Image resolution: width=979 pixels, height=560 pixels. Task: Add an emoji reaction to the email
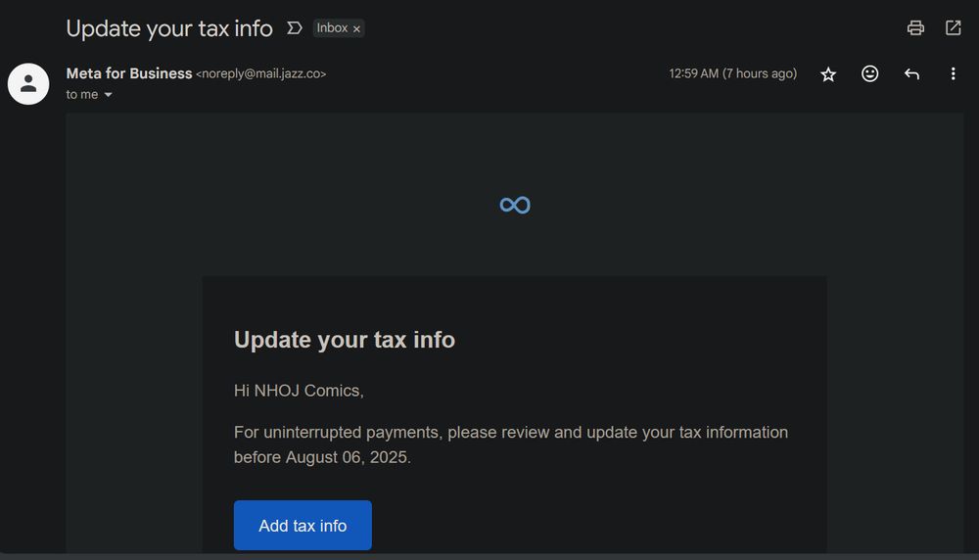coord(869,73)
